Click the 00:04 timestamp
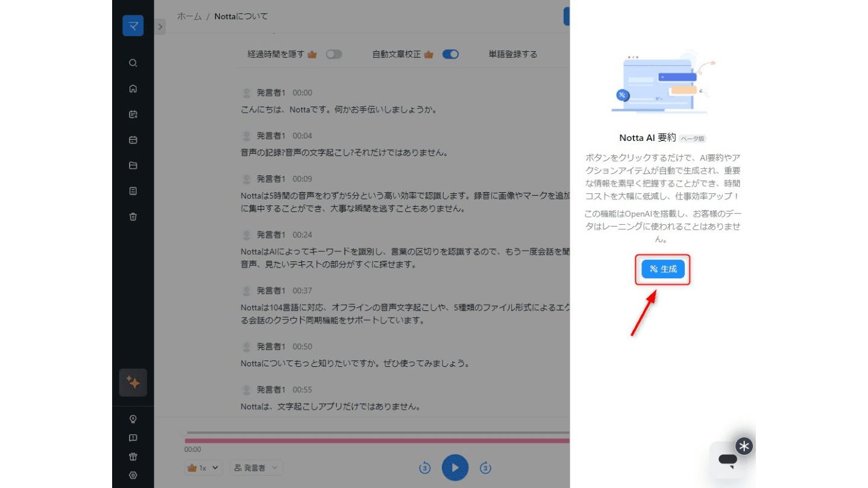Viewport: 868px width, 488px height. coord(303,136)
